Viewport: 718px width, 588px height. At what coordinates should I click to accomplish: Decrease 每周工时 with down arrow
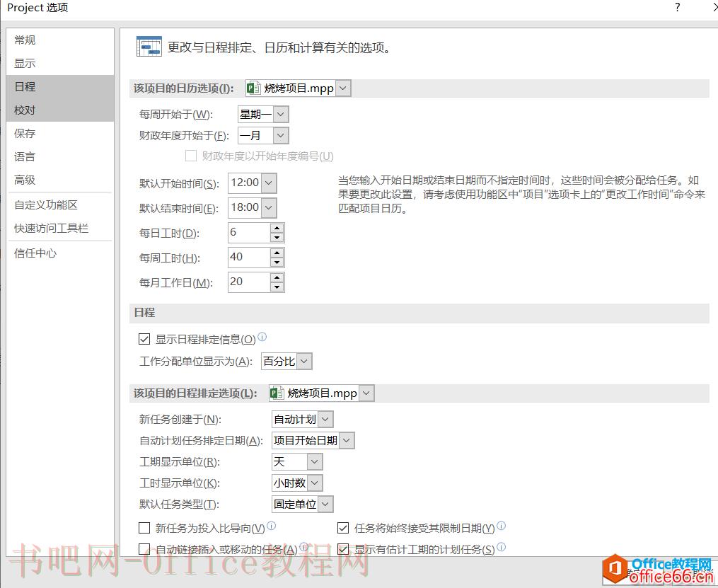[x=277, y=263]
